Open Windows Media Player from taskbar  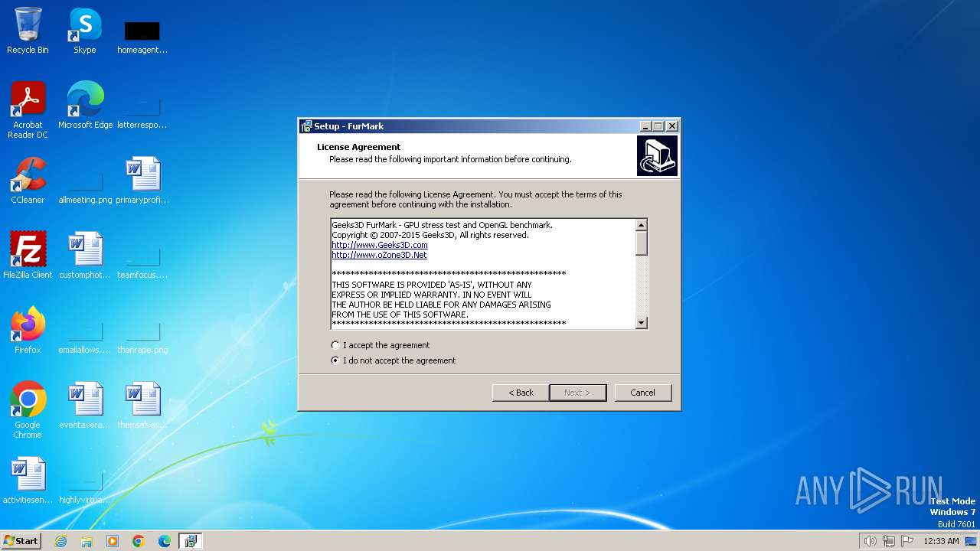[113, 541]
